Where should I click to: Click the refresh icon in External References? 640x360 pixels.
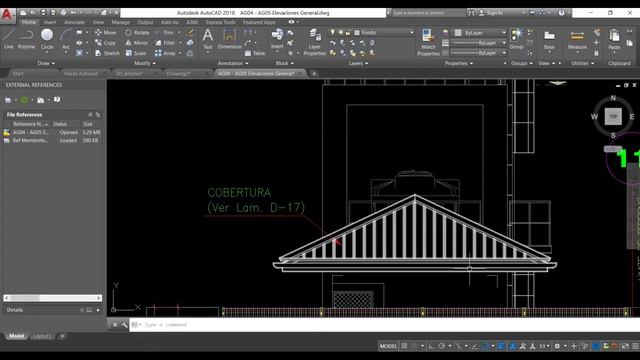click(x=24, y=100)
